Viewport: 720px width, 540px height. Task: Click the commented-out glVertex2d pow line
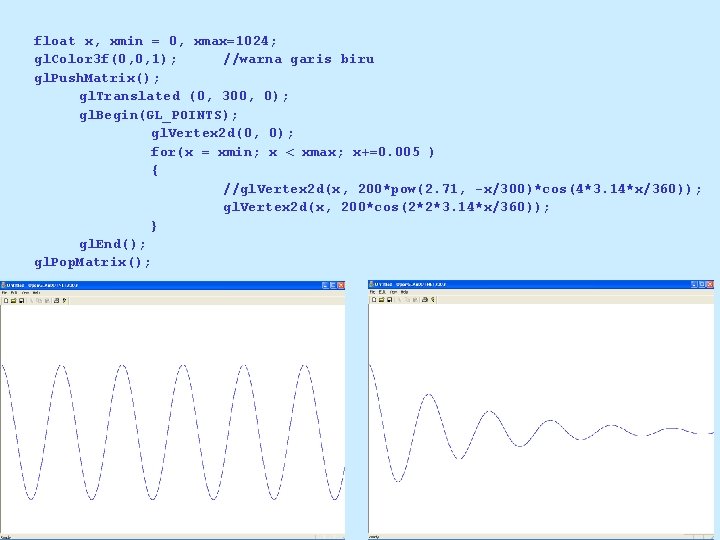point(463,189)
